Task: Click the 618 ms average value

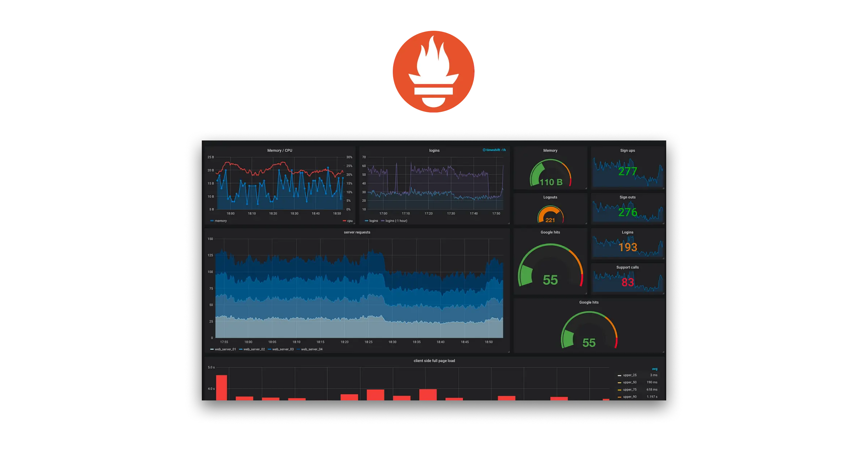Action: [x=652, y=390]
